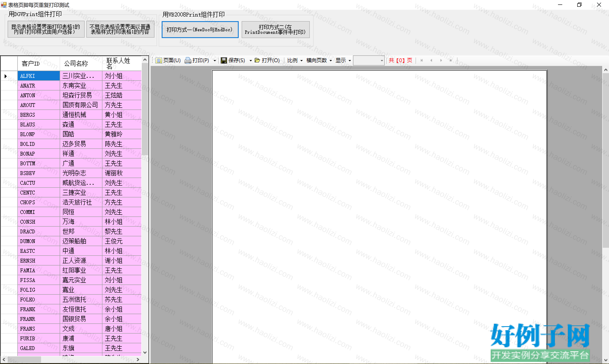Click button 显示表格设置界面打印表格1的内容
Screen dimensions: 609x364
click(46, 29)
